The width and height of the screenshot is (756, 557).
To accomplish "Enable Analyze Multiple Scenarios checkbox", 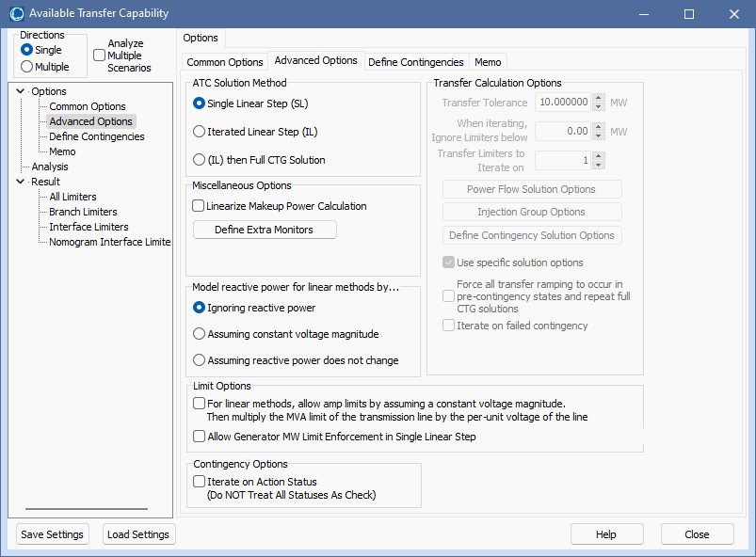I will [x=100, y=56].
